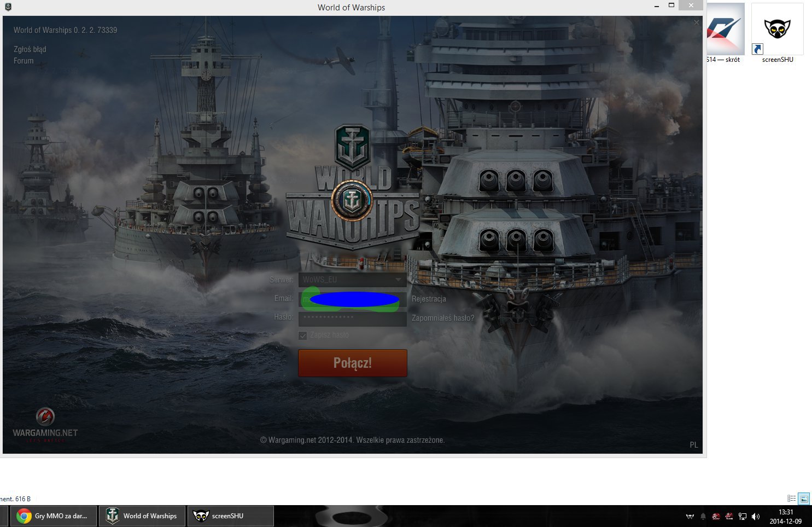
Task: Switch to details view icon
Action: 791,499
